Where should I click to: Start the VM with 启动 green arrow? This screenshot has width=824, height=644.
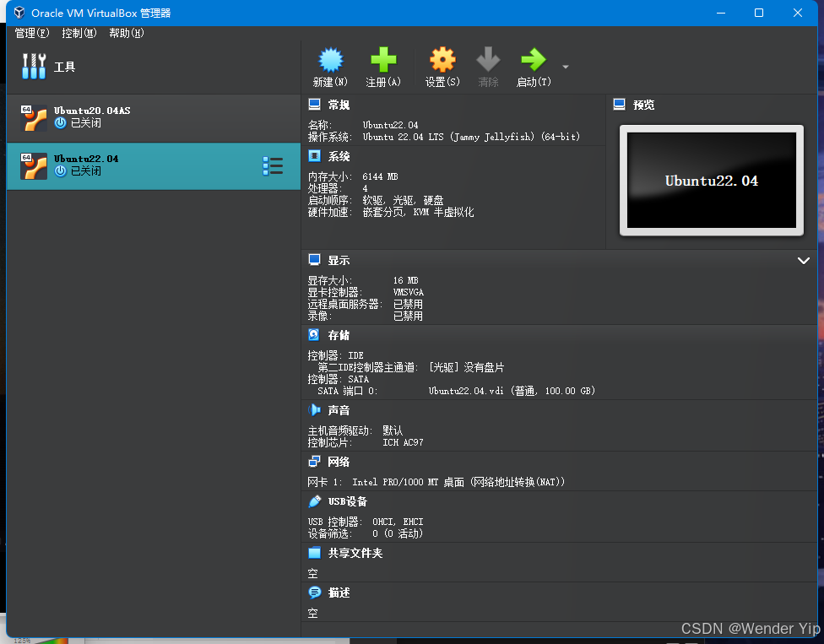534,59
